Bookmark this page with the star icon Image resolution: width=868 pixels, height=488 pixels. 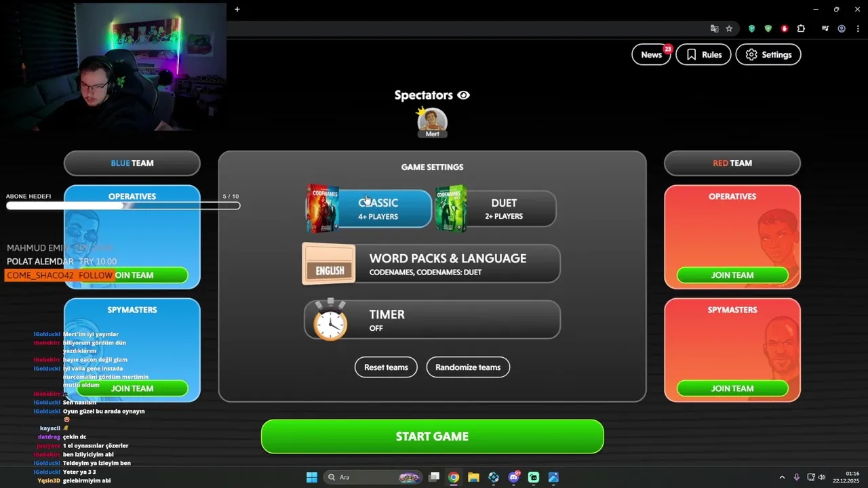coord(729,28)
